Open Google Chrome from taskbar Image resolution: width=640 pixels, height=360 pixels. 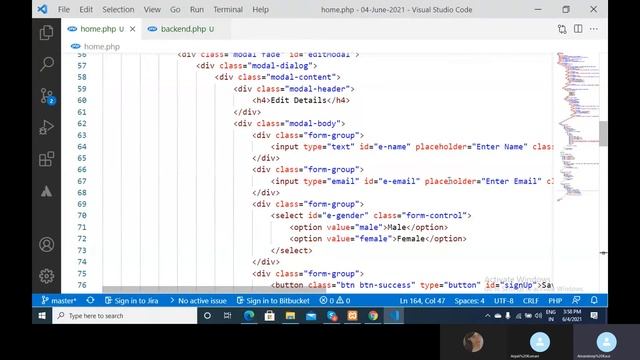coord(373,316)
